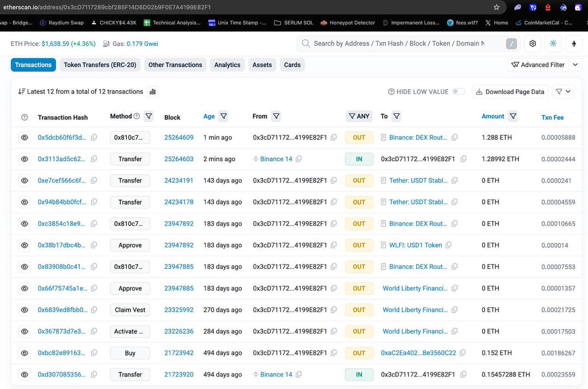Open the Honeypot Detector bookmark
This screenshot has height=389, width=588.
[x=347, y=23]
